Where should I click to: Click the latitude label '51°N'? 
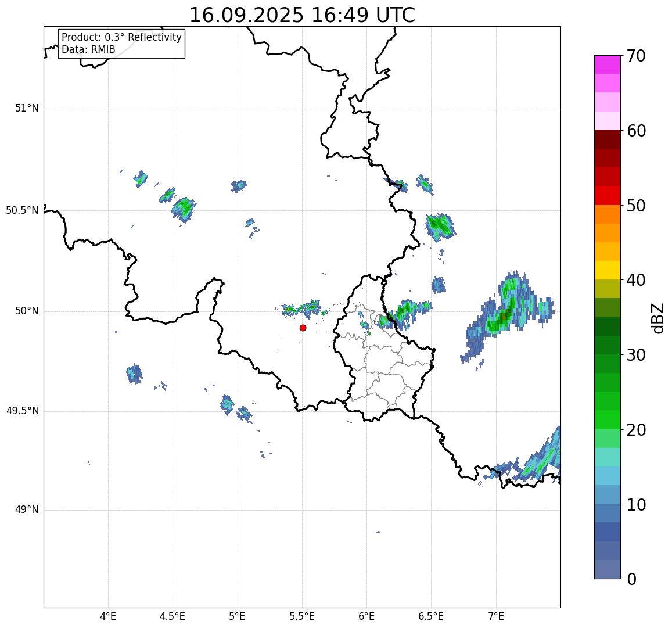[27, 109]
